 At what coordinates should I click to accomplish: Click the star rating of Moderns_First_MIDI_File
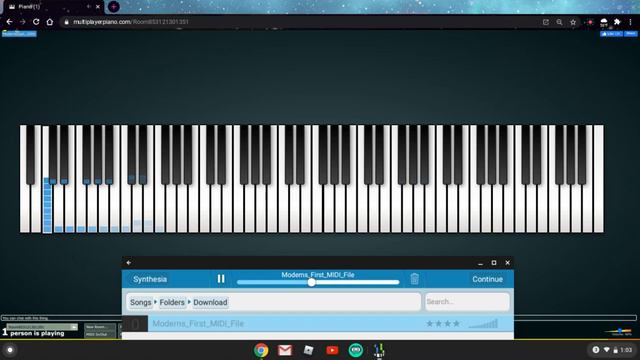tap(443, 324)
